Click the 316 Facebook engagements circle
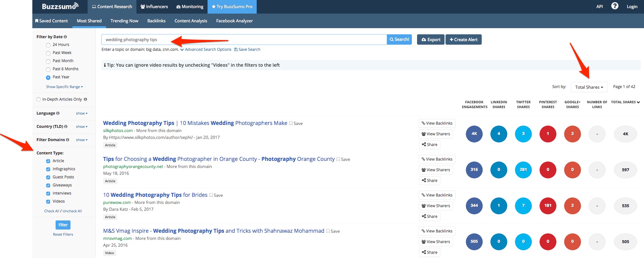This screenshot has height=258, width=644. (474, 170)
